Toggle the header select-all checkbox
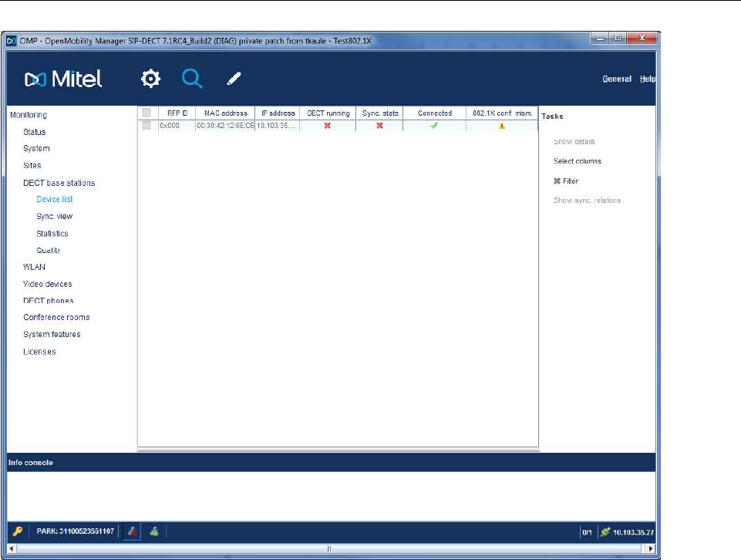This screenshot has height=560, width=741. click(147, 113)
